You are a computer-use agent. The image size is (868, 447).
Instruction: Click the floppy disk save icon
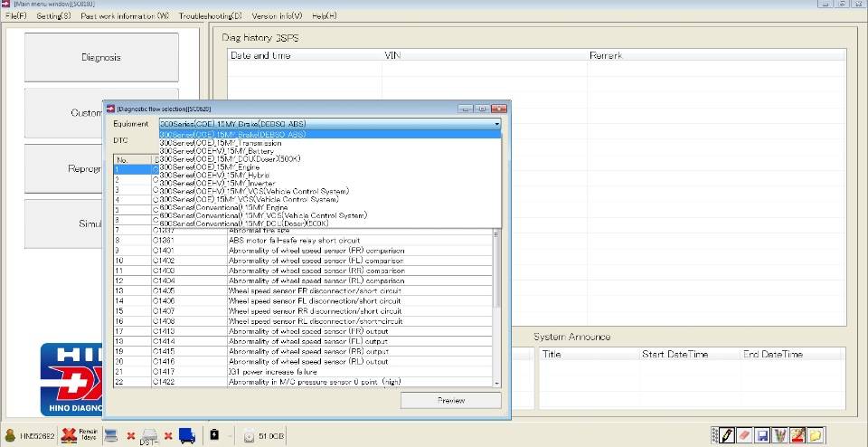tap(762, 435)
